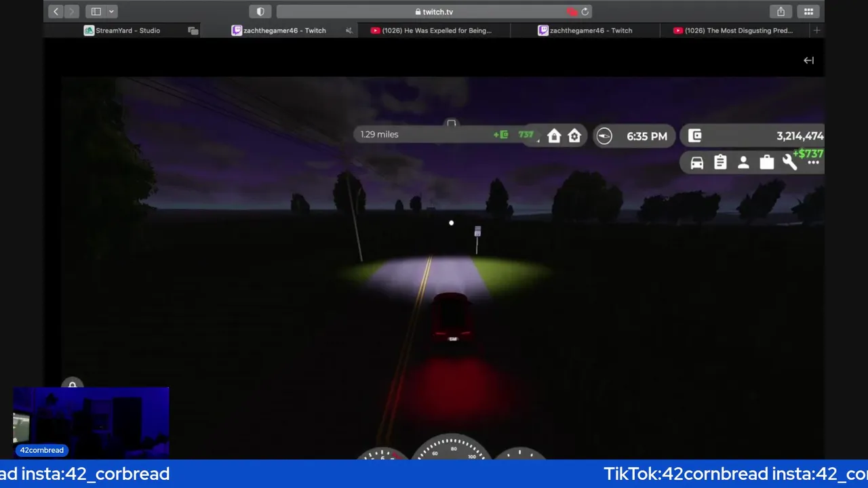Open the more options ellipsis in HUD
This screenshot has width=868, height=488.
coord(813,163)
